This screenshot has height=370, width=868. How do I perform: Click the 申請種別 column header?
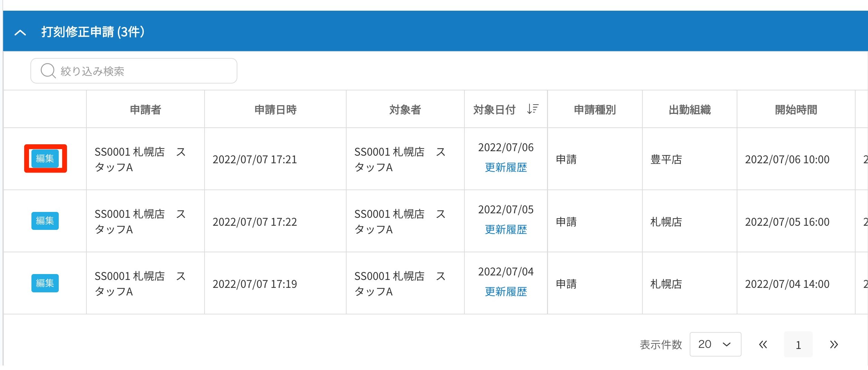(x=595, y=110)
